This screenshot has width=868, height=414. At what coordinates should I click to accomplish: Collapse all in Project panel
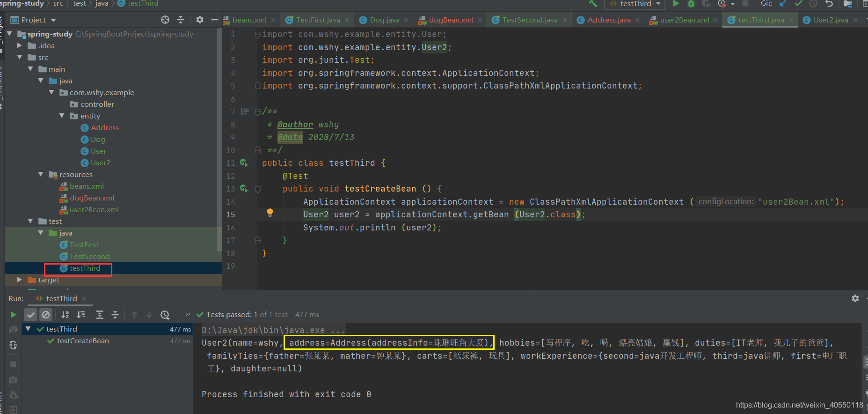tap(181, 20)
